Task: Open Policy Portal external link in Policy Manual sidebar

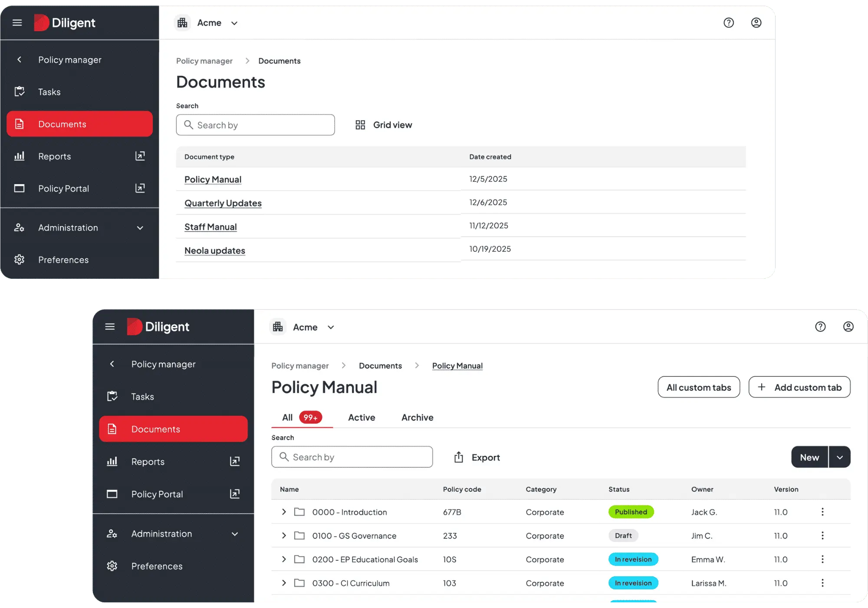Action: click(235, 494)
